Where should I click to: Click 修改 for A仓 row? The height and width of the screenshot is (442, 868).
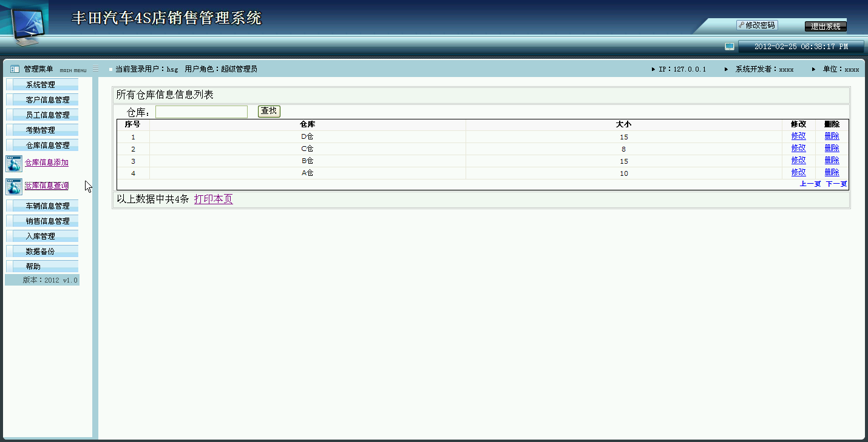(x=798, y=173)
